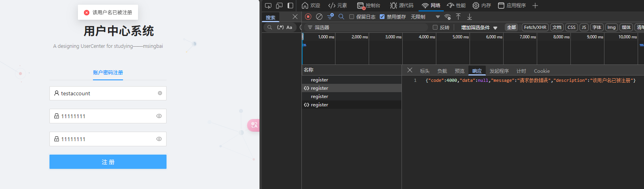This screenshot has width=644, height=189.
Task: Click the pink translate floating icon
Action: pyautogui.click(x=254, y=125)
